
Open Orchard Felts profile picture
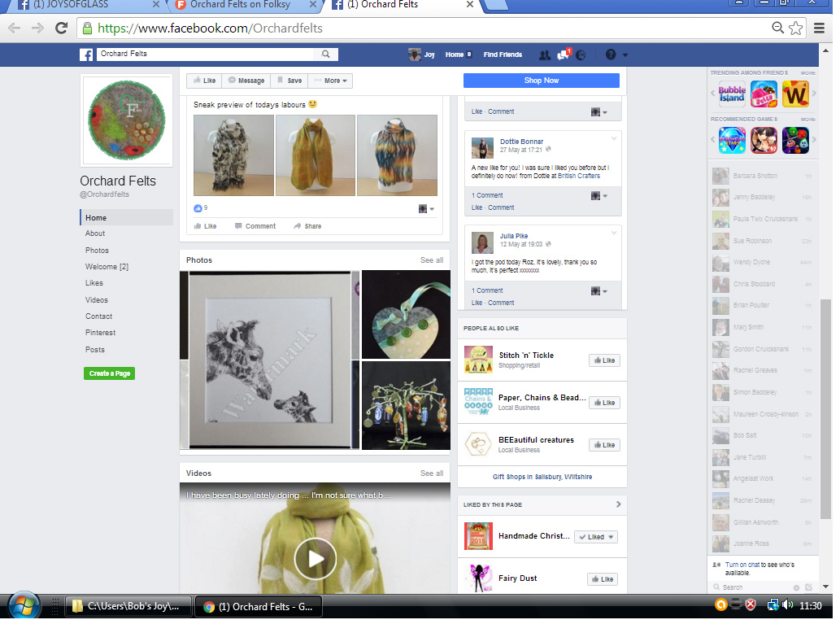tap(126, 120)
